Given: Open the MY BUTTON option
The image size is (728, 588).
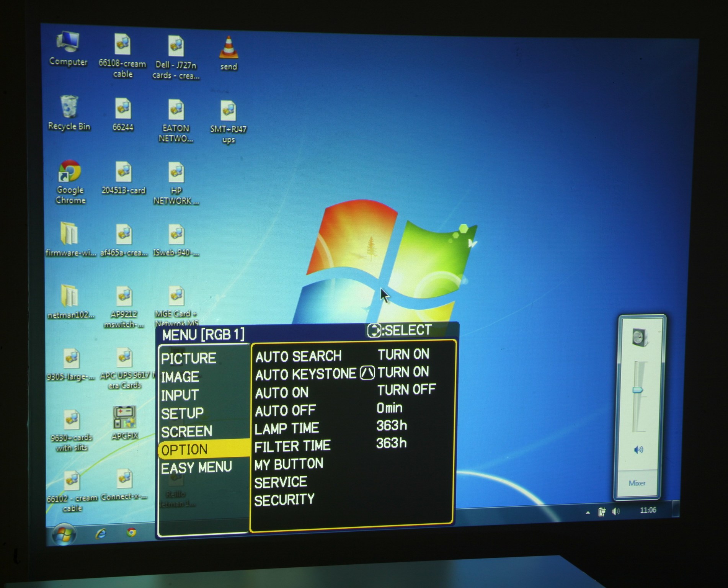Looking at the screenshot, I should 289,465.
